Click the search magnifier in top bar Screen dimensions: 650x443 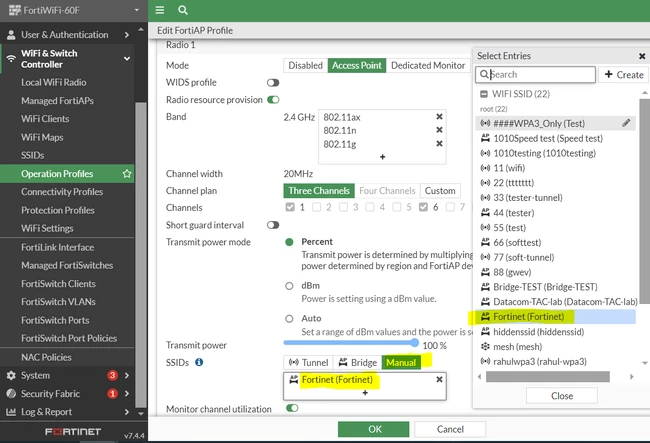pyautogui.click(x=183, y=10)
